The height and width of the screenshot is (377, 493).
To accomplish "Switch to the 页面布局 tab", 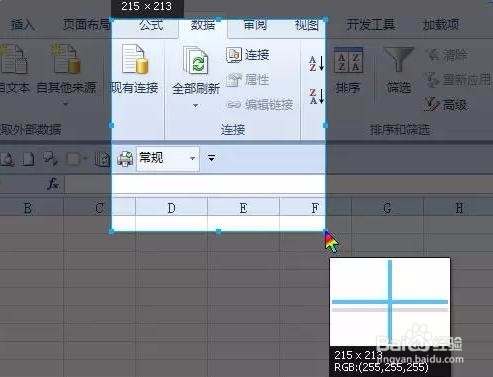I will tap(87, 25).
